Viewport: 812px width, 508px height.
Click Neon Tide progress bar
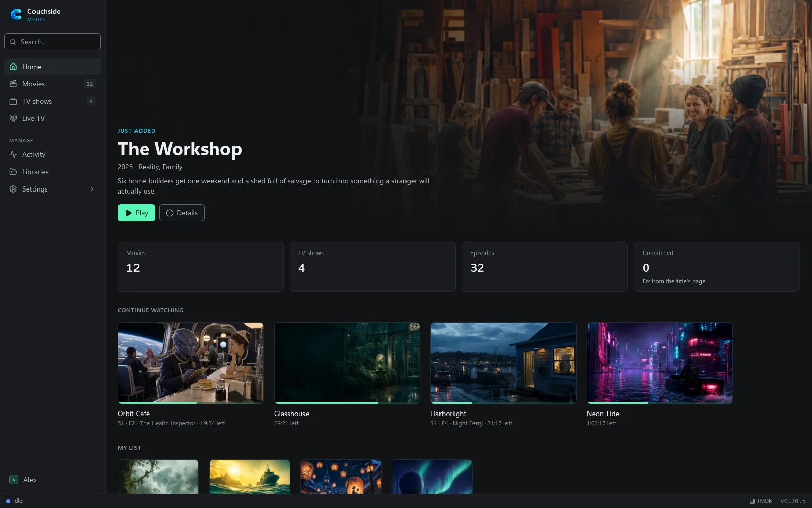click(660, 403)
